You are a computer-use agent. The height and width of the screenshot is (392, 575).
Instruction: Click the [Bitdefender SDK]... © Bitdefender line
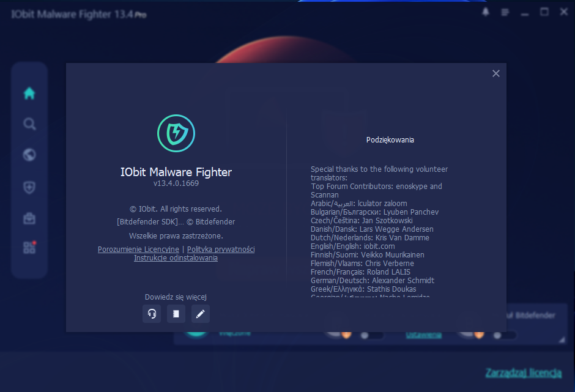pos(176,222)
